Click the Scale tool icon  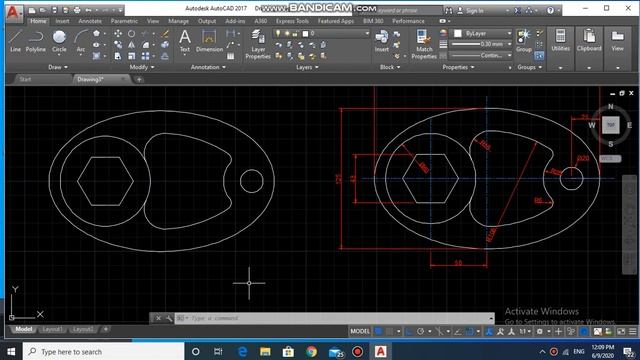click(x=131, y=56)
